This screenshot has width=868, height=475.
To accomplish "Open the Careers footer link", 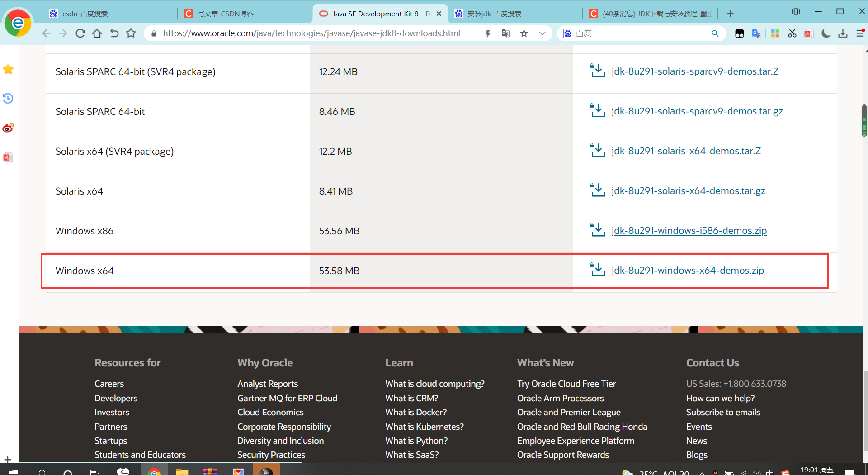I will pyautogui.click(x=109, y=384).
